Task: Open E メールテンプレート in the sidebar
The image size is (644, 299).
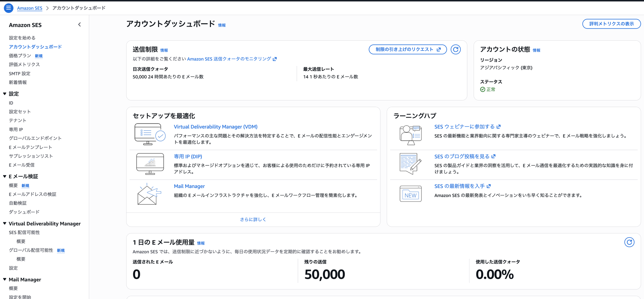Action: (x=31, y=147)
